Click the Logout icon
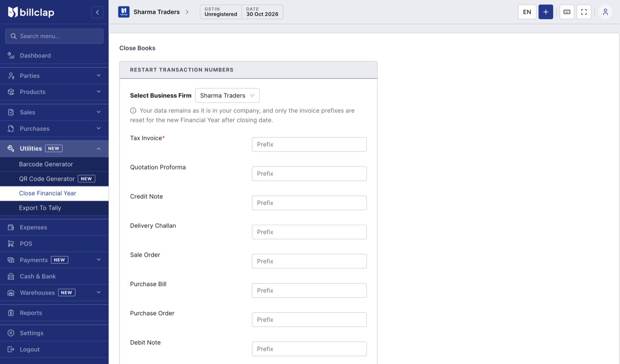The height and width of the screenshot is (364, 620). click(11, 349)
